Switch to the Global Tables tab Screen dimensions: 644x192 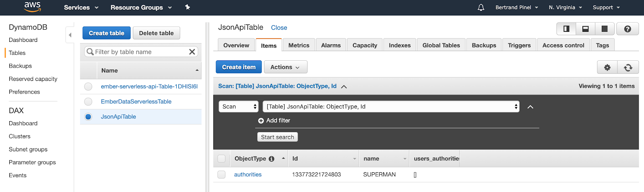(441, 45)
